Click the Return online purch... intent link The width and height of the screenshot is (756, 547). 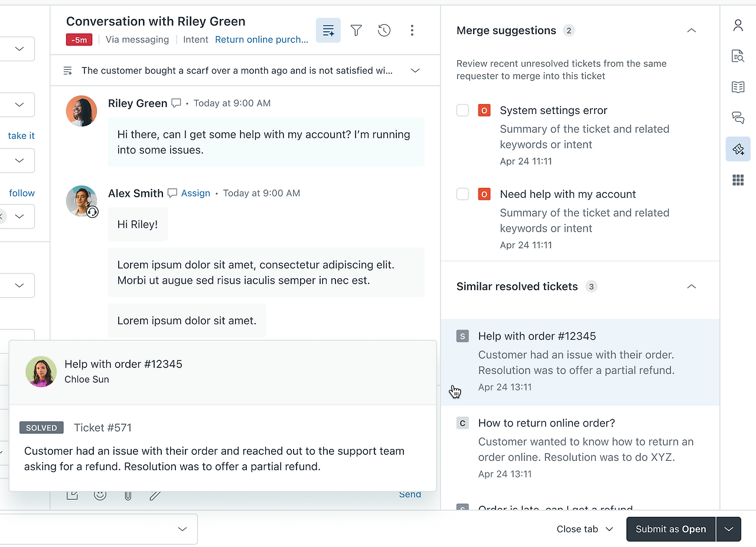pos(262,40)
